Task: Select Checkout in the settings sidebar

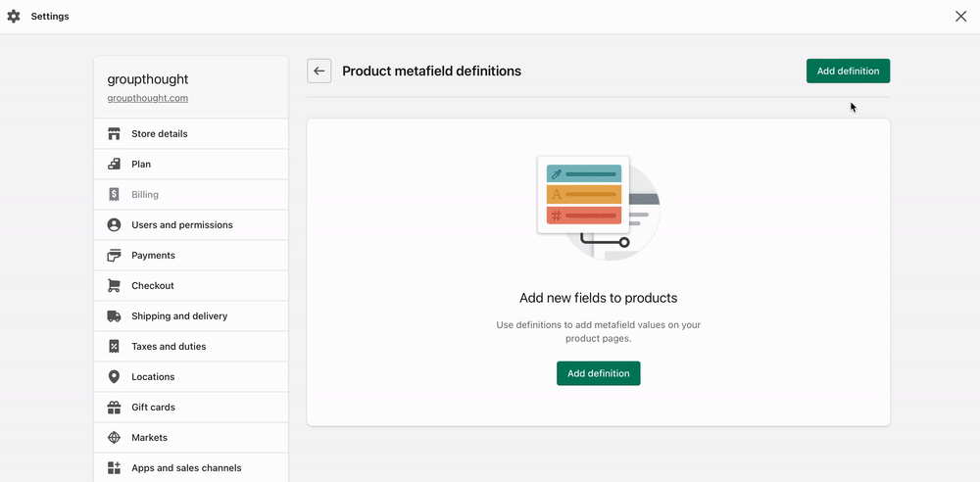Action: coord(153,286)
